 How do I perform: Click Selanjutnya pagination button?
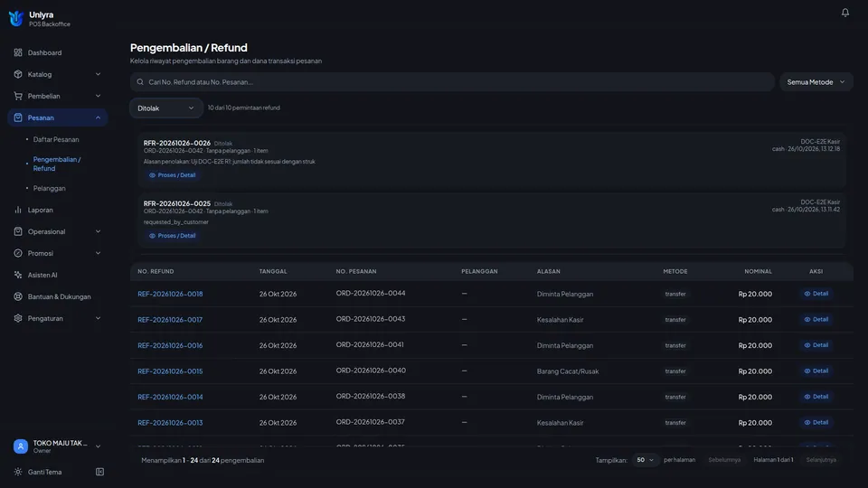[821, 460]
